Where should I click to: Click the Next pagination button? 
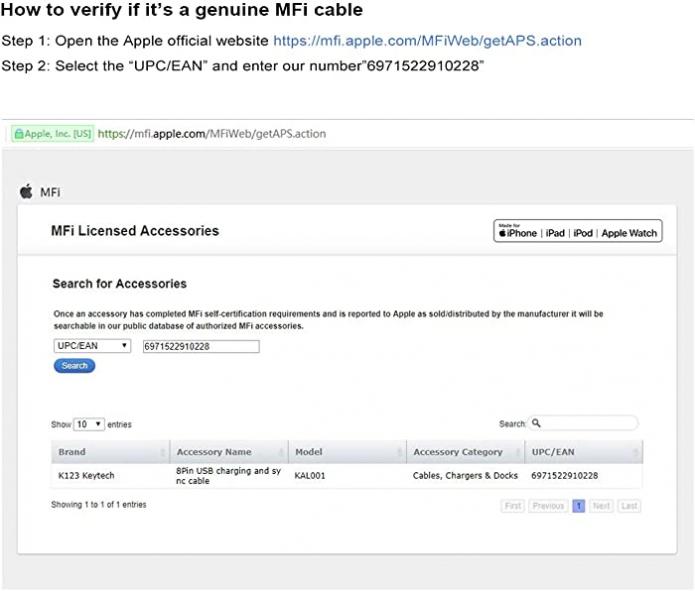tap(601, 506)
